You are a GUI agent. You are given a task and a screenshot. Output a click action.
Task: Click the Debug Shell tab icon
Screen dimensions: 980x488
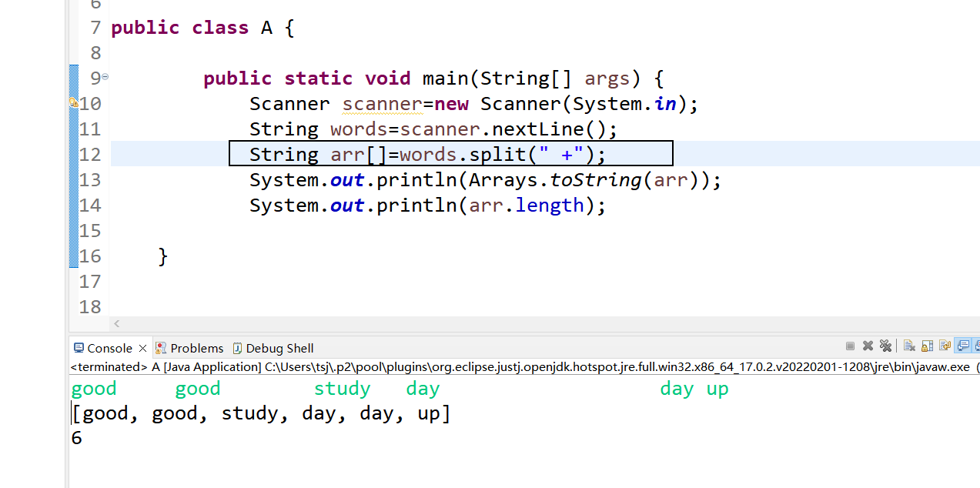[x=237, y=348]
